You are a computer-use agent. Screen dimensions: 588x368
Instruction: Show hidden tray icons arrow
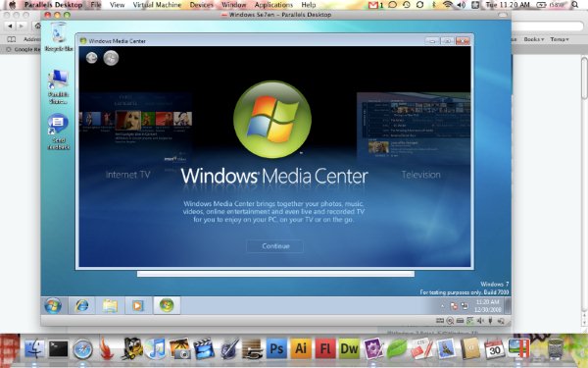442,306
